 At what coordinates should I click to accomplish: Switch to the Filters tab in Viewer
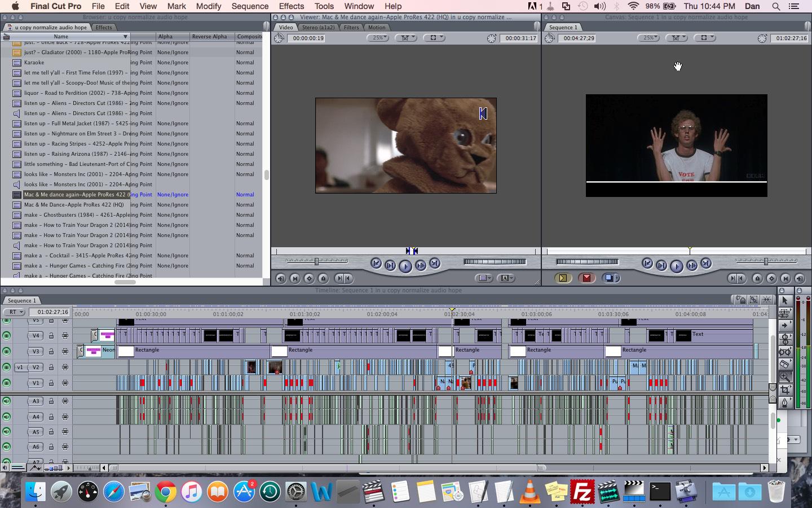(351, 27)
